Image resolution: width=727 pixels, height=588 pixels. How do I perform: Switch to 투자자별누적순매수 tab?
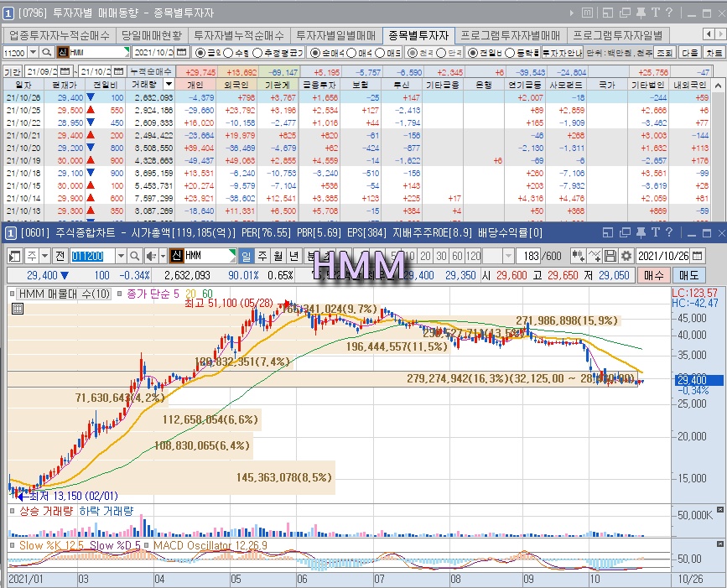coord(239,35)
